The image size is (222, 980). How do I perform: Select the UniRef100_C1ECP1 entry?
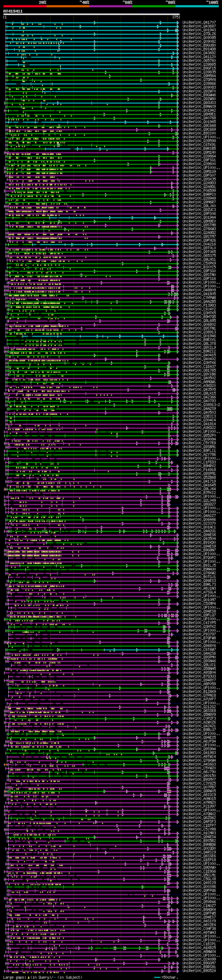tap(199, 944)
